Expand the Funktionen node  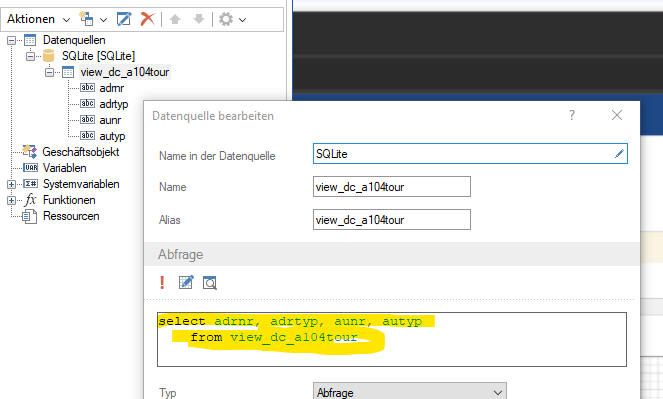coord(11,200)
